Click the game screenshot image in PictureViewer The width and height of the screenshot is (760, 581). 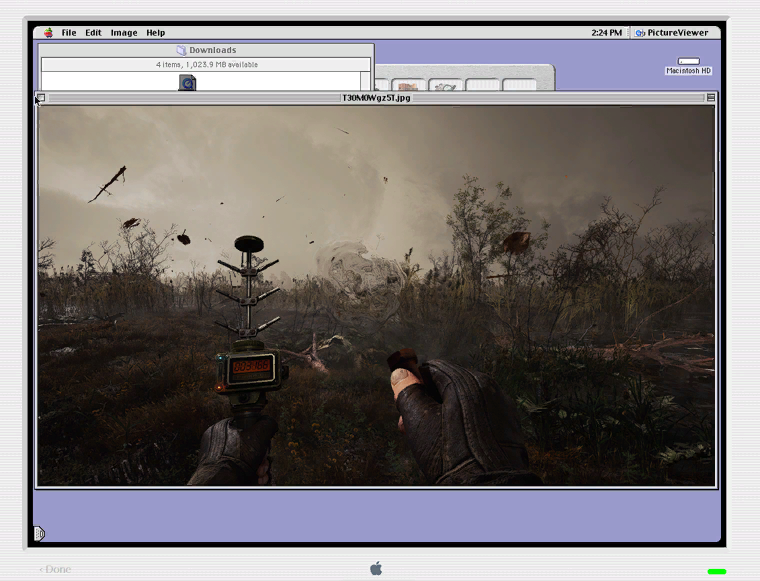[x=376, y=295]
